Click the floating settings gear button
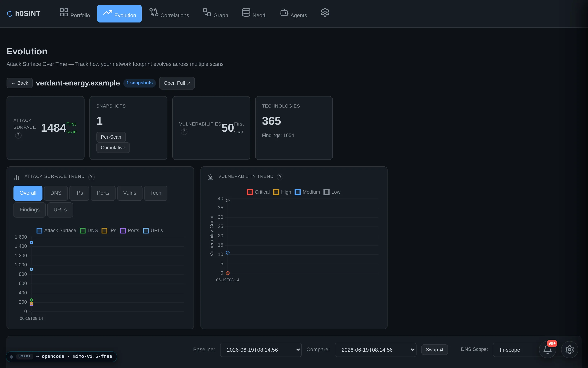This screenshot has height=368, width=588. point(570,350)
